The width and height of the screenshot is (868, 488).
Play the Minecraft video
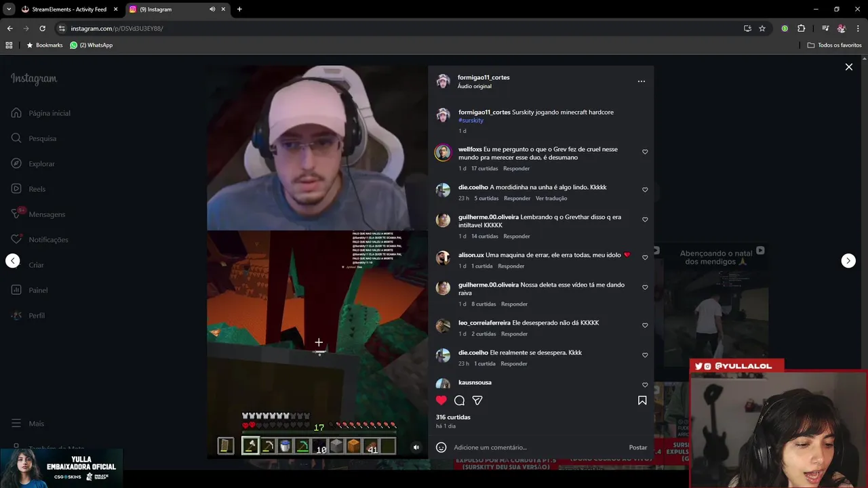(317, 262)
